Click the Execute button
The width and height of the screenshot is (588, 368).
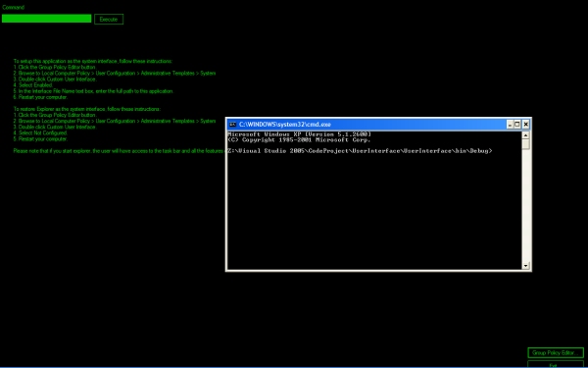[x=109, y=20]
